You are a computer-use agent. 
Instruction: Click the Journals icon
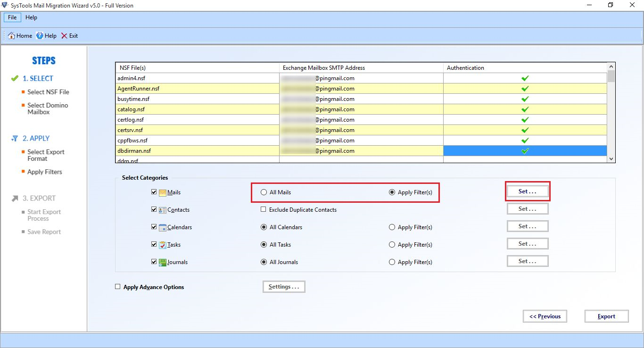163,262
